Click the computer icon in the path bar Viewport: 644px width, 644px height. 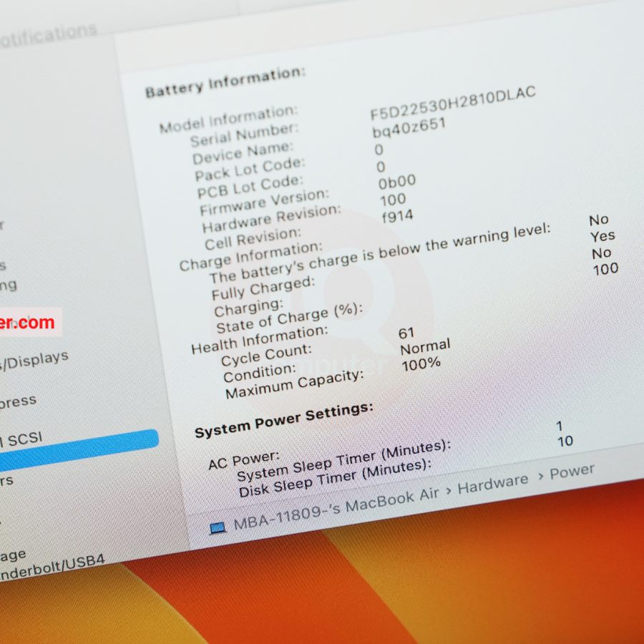coord(218,528)
